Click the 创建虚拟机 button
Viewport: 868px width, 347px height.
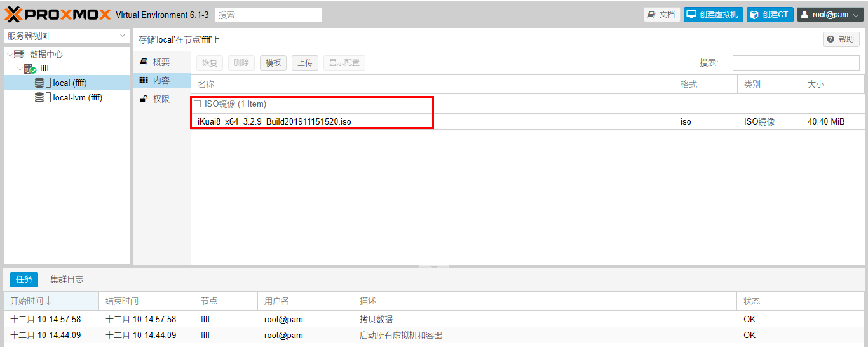point(712,14)
